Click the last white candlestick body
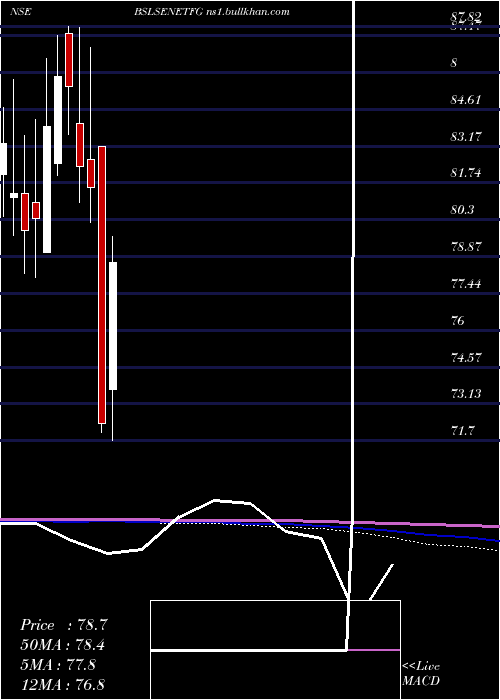The image size is (500, 700). [113, 326]
